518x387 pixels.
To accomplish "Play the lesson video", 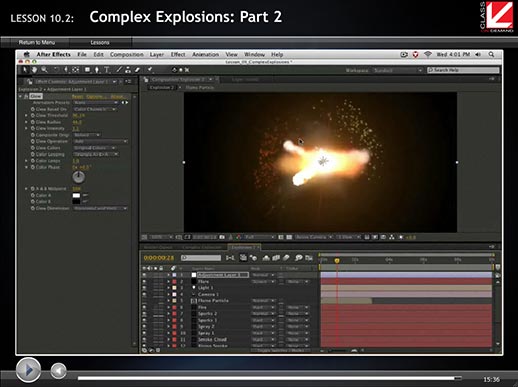I will click(29, 370).
